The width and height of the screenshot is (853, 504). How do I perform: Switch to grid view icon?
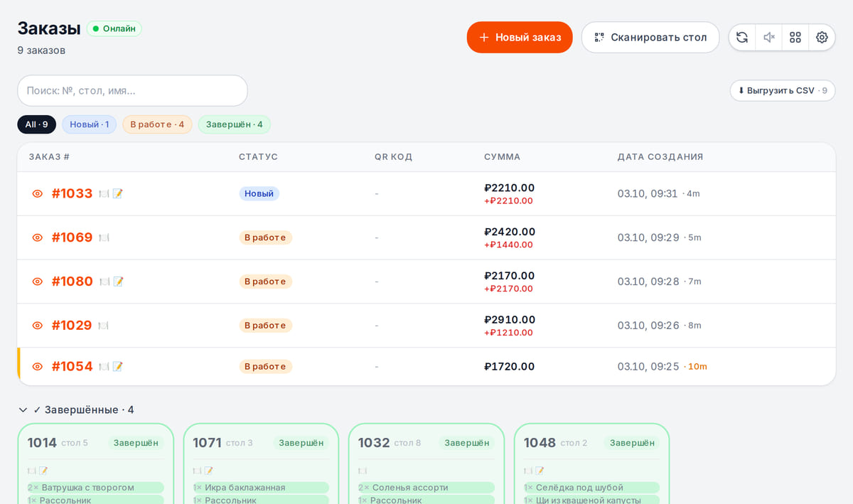[x=795, y=37]
